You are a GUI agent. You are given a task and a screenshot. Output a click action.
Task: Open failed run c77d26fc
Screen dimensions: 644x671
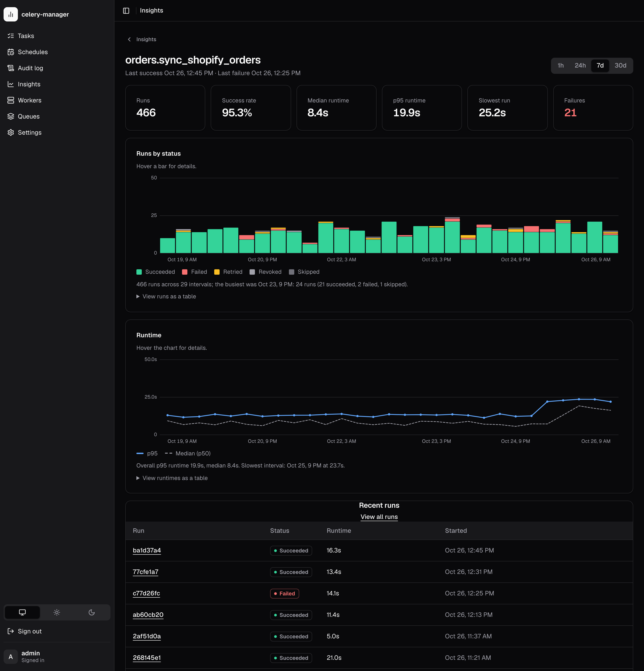pos(146,593)
